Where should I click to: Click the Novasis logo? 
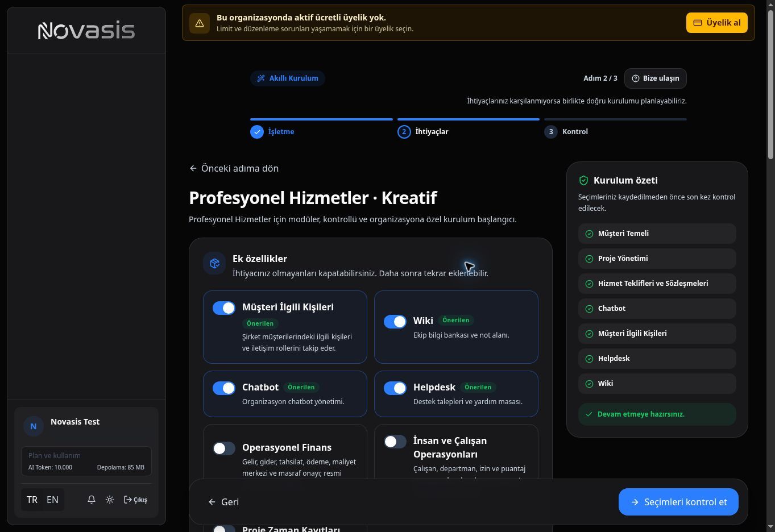pyautogui.click(x=86, y=31)
